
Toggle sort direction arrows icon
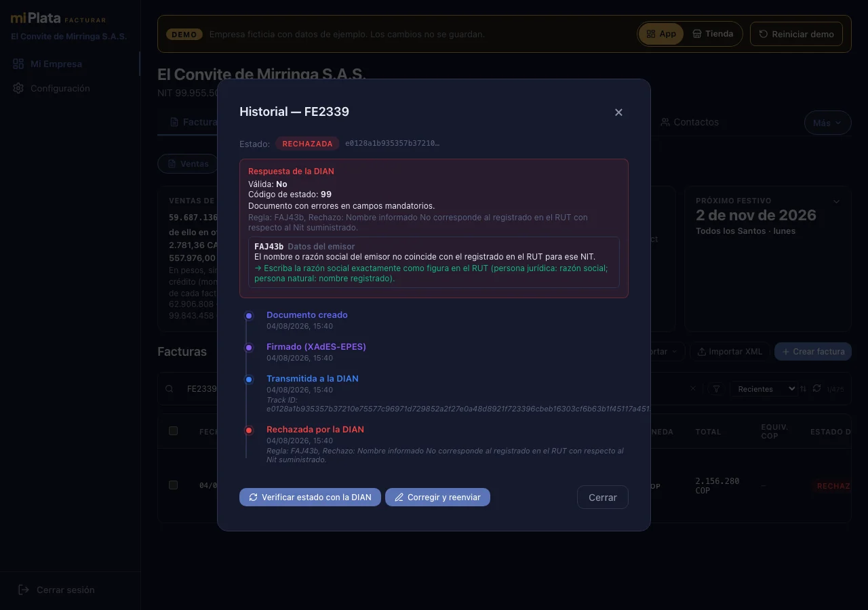[804, 388]
